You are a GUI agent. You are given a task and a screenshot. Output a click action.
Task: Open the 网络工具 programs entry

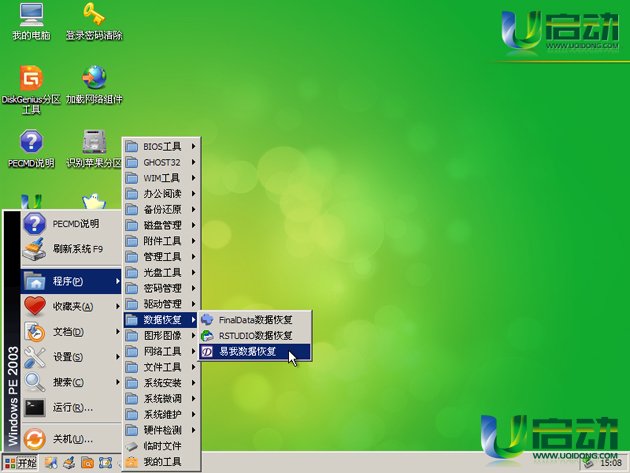[x=161, y=351]
